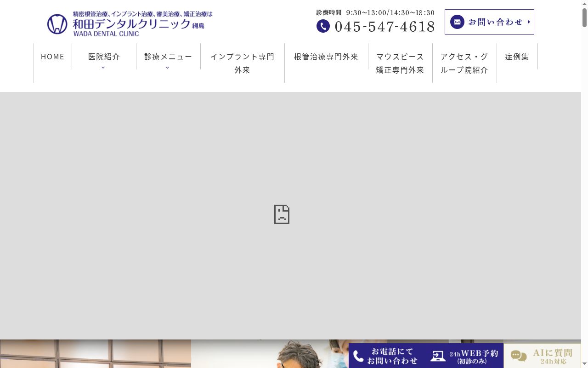The height and width of the screenshot is (368, 588).
Task: Click the phone icon in the bottom bar
Action: tap(358, 356)
